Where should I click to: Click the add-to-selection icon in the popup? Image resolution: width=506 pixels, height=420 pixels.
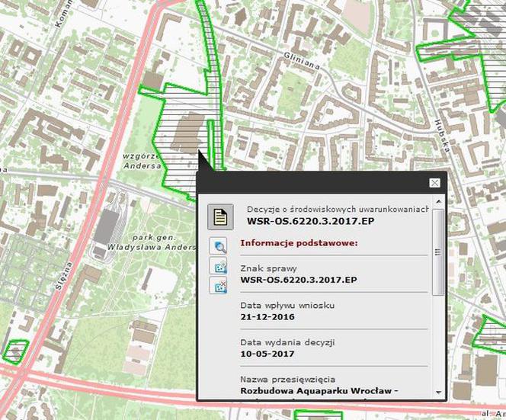point(218,266)
